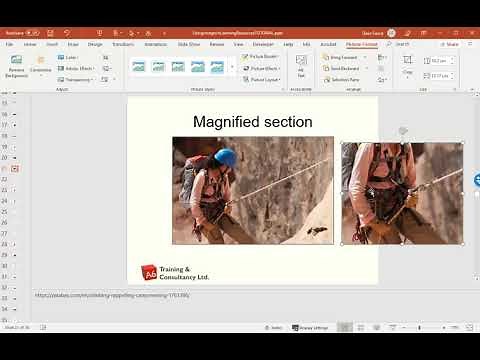Click the Share button
480x360 pixels.
click(x=450, y=44)
